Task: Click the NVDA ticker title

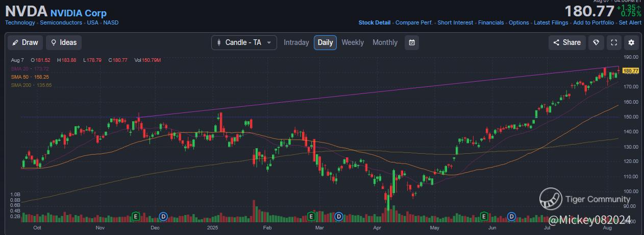Action: coord(26,11)
